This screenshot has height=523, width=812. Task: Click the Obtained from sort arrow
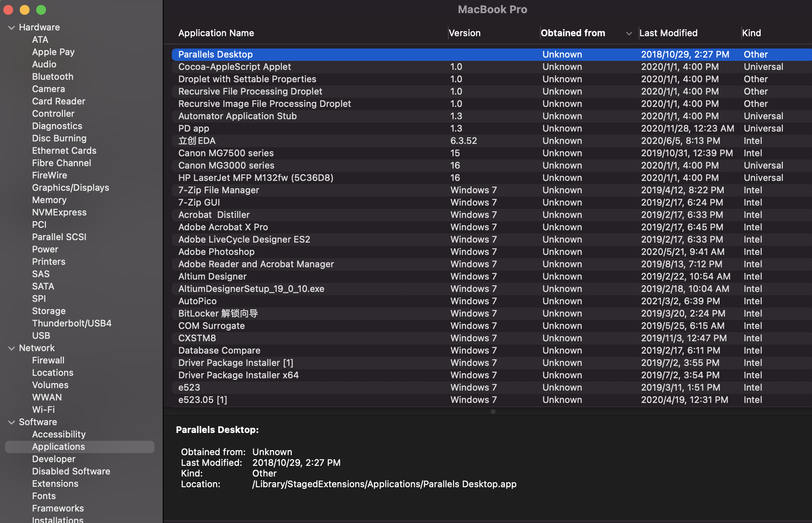tap(629, 33)
